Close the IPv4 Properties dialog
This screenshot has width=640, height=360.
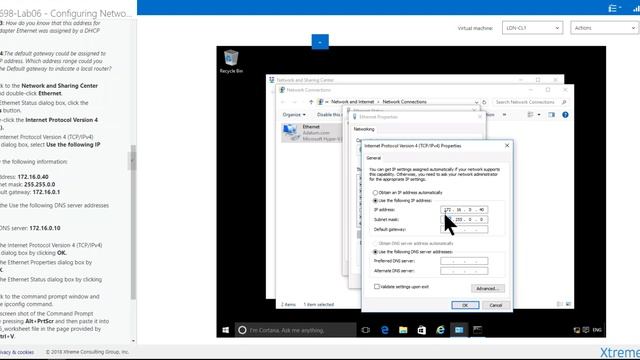[x=507, y=145]
